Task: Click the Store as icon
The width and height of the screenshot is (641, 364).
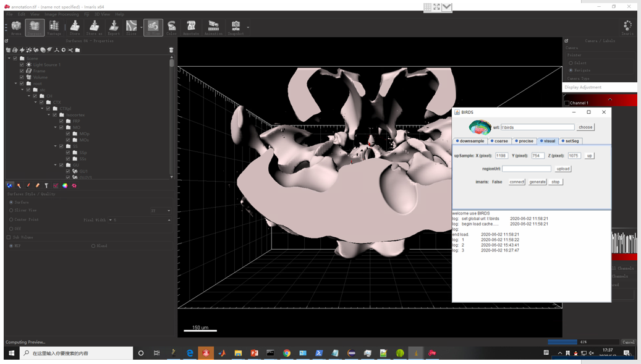Action: tap(94, 27)
